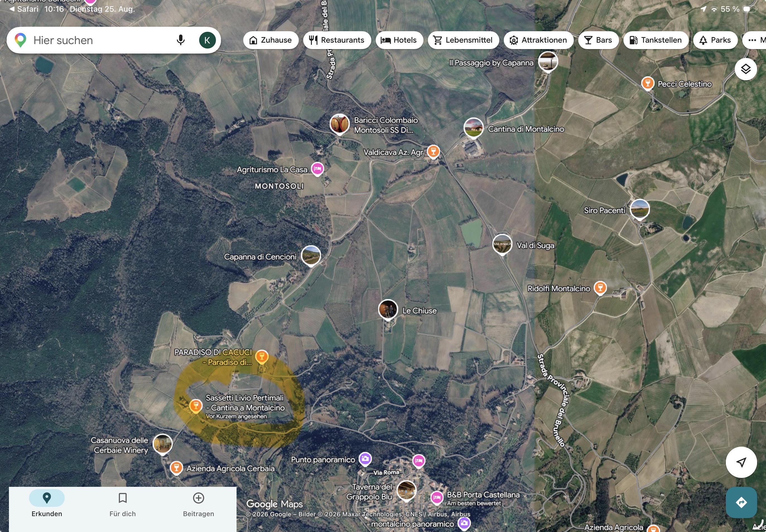Focus the Hier suchen search field
Viewport: 766px width, 532px height.
tap(114, 40)
